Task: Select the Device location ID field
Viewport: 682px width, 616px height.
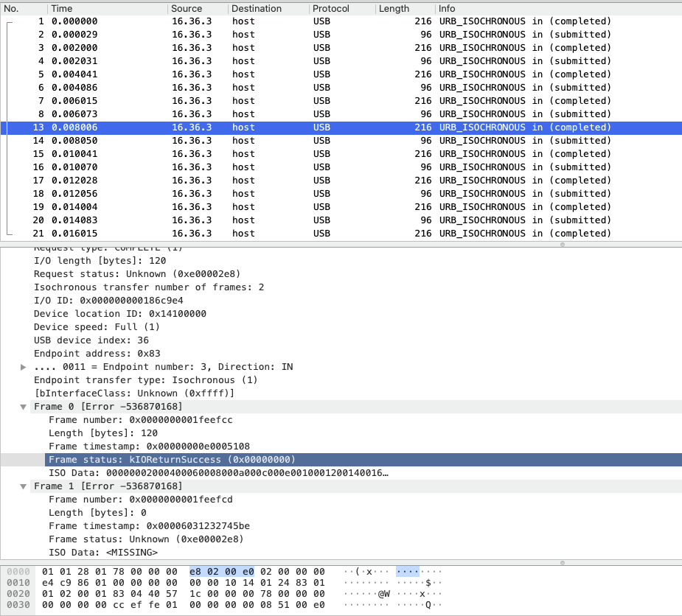Action: pyautogui.click(x=120, y=314)
